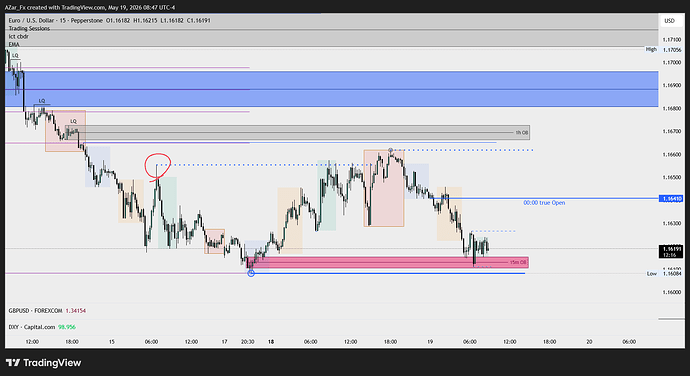Click the GBPUSD · FOREXCOM comparison label
The width and height of the screenshot is (690, 376).
(x=35, y=311)
